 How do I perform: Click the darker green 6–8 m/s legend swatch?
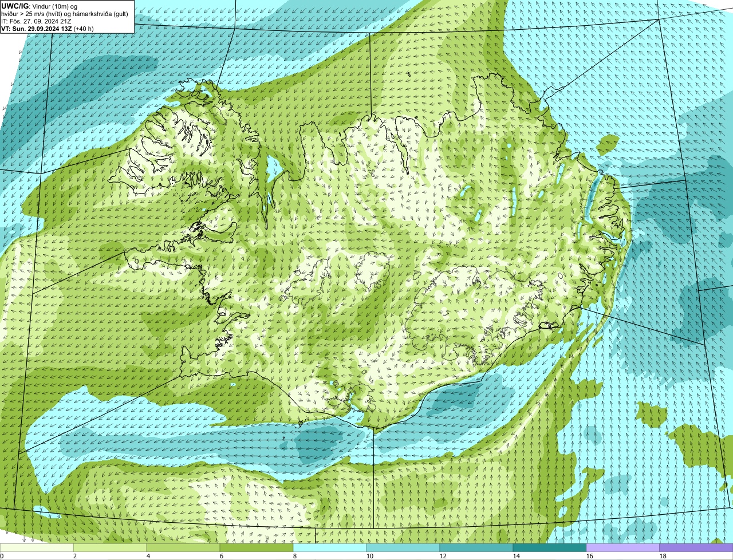(x=257, y=548)
